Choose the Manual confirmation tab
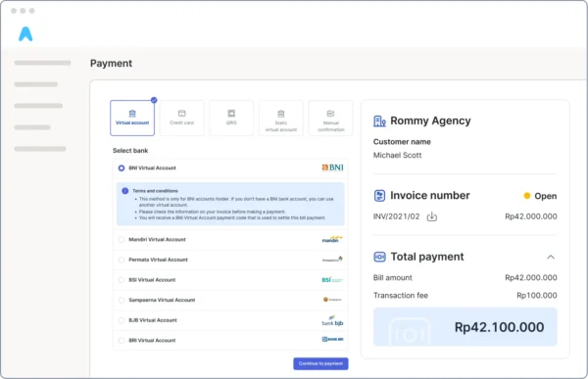 pos(331,118)
